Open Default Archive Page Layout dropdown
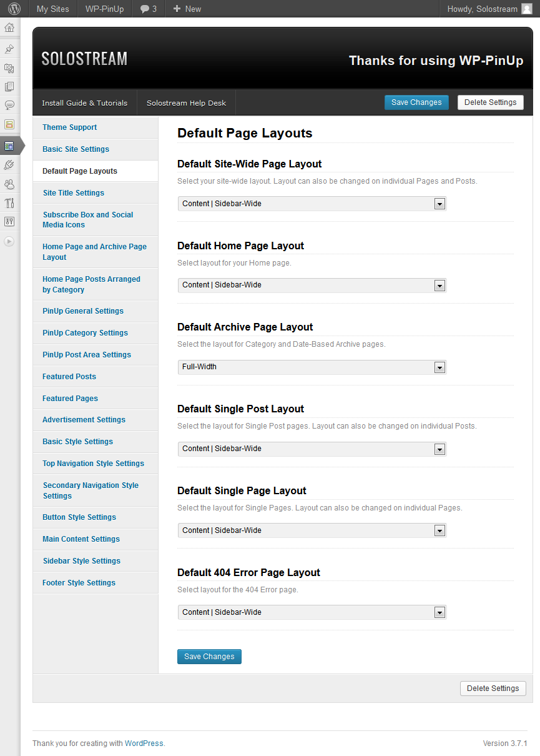This screenshot has height=756, width=540. pos(312,367)
